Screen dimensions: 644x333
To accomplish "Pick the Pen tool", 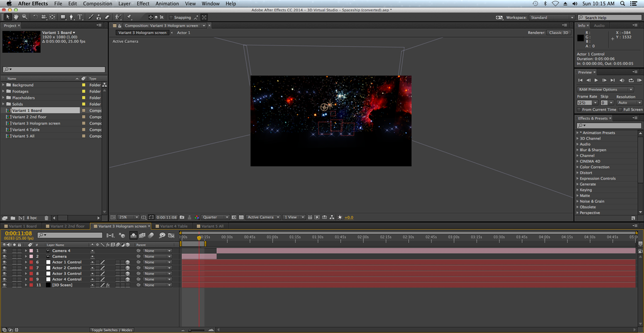I will [x=71, y=17].
